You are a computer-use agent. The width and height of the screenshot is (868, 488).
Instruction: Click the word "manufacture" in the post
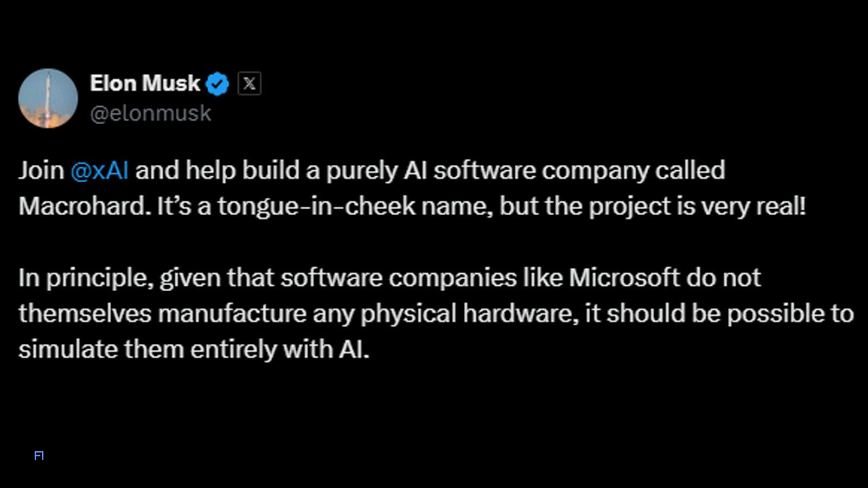tap(232, 313)
